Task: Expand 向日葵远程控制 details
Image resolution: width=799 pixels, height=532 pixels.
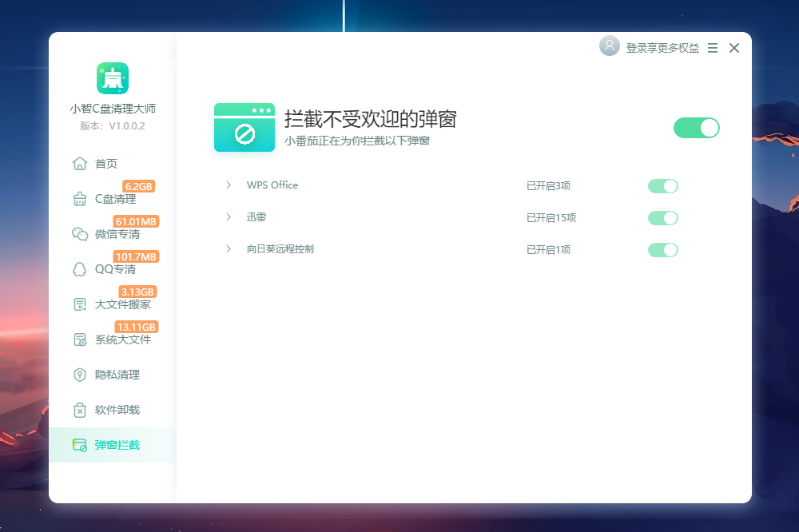Action: click(x=228, y=248)
